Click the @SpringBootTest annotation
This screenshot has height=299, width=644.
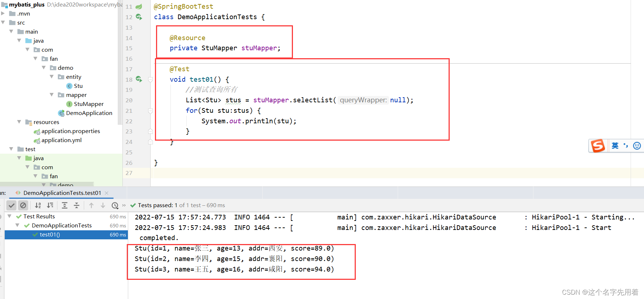tap(183, 7)
